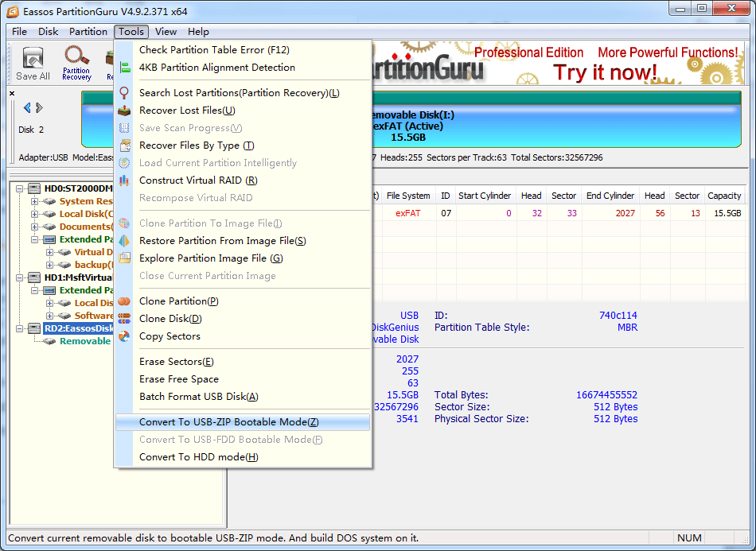
Task: Click the ID value 740c114
Action: click(618, 316)
